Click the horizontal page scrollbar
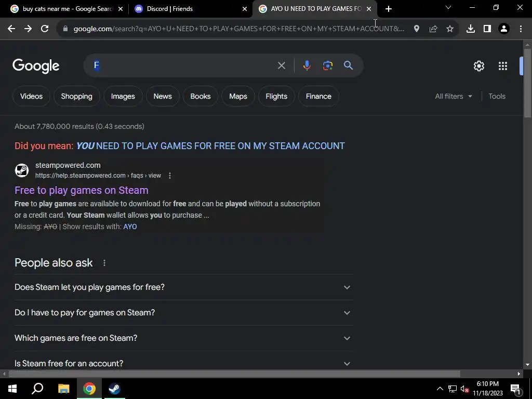Viewport: 532px width, 399px height. click(x=234, y=374)
